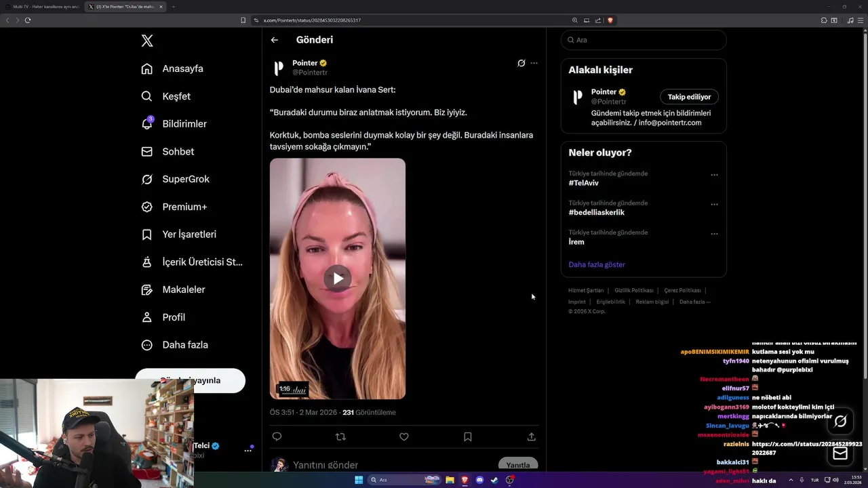Open the #TelAviv trending topic
The height and width of the screenshot is (488, 868).
coord(584,183)
